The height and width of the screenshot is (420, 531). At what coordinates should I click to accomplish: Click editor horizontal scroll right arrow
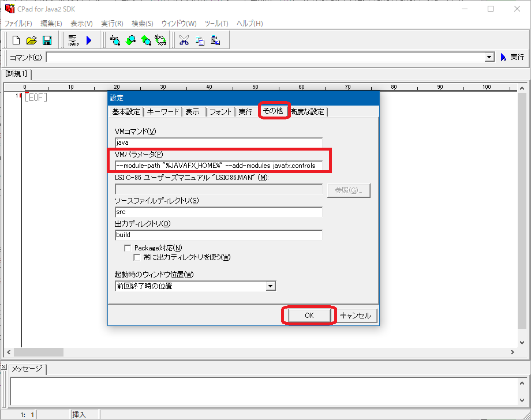(513, 352)
